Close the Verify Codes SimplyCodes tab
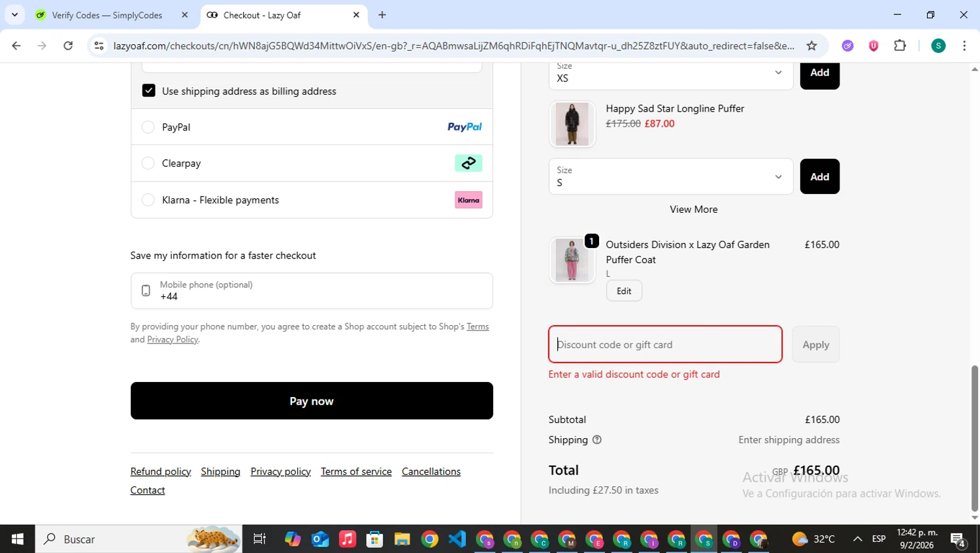The image size is (980, 553). click(185, 15)
